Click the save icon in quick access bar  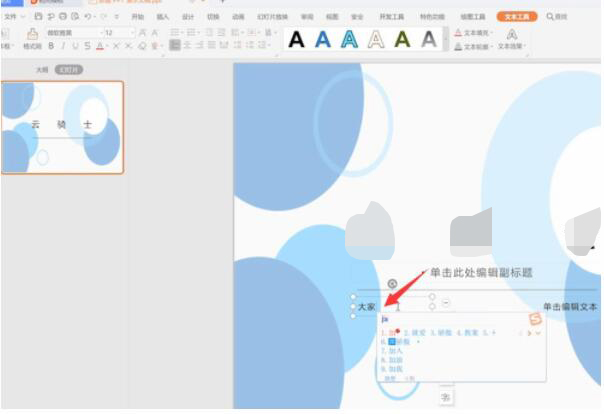[x=38, y=16]
